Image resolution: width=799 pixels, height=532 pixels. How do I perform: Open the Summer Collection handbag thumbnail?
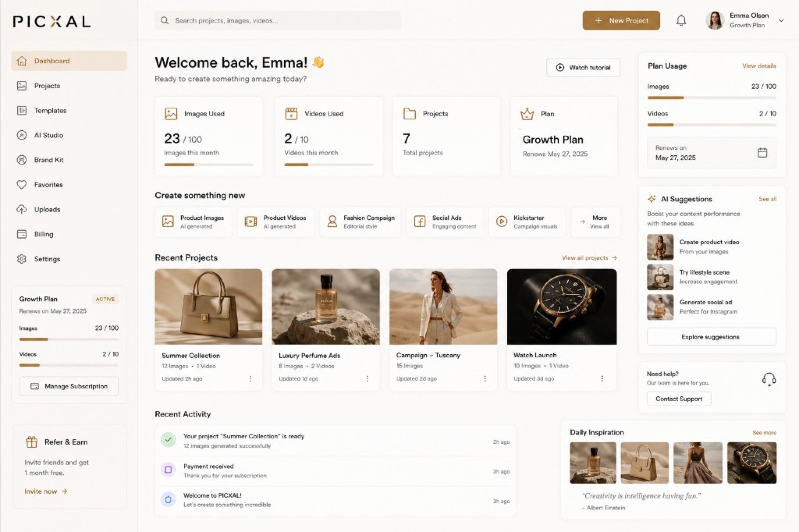tap(209, 307)
